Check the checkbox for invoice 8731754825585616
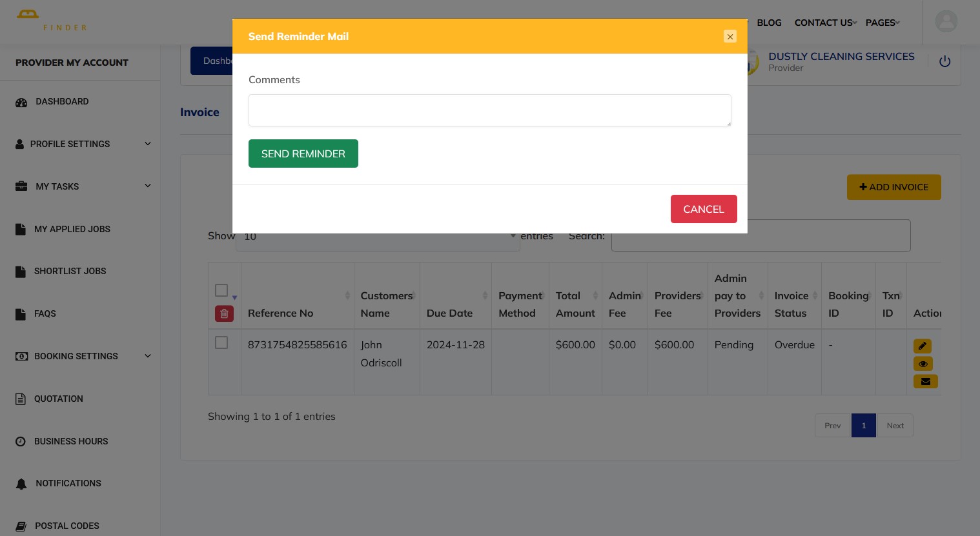Viewport: 980px width, 536px height. click(221, 342)
